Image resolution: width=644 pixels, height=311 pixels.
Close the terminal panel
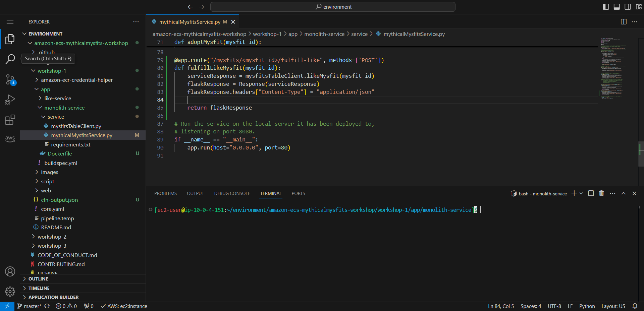pyautogui.click(x=634, y=193)
